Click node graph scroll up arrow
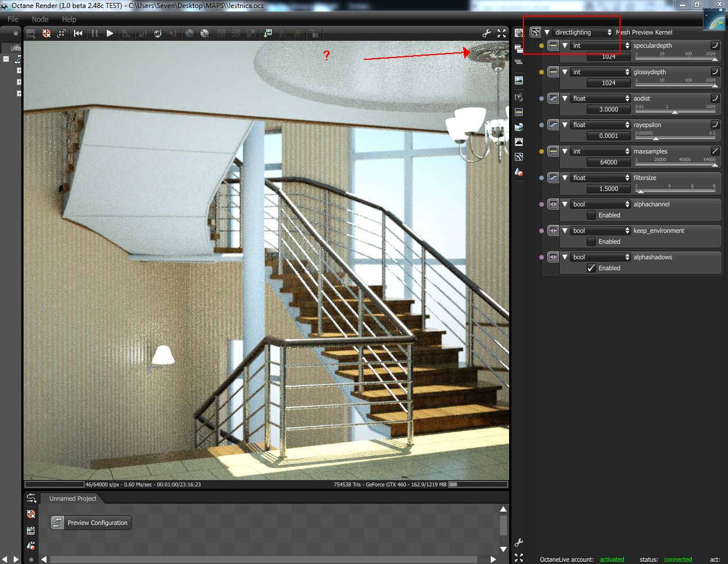 click(503, 509)
